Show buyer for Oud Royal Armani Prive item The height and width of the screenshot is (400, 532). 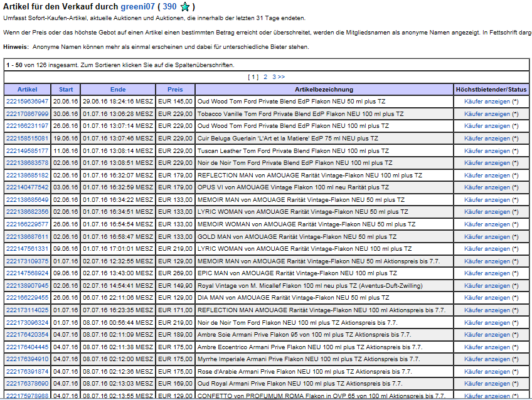point(487,383)
